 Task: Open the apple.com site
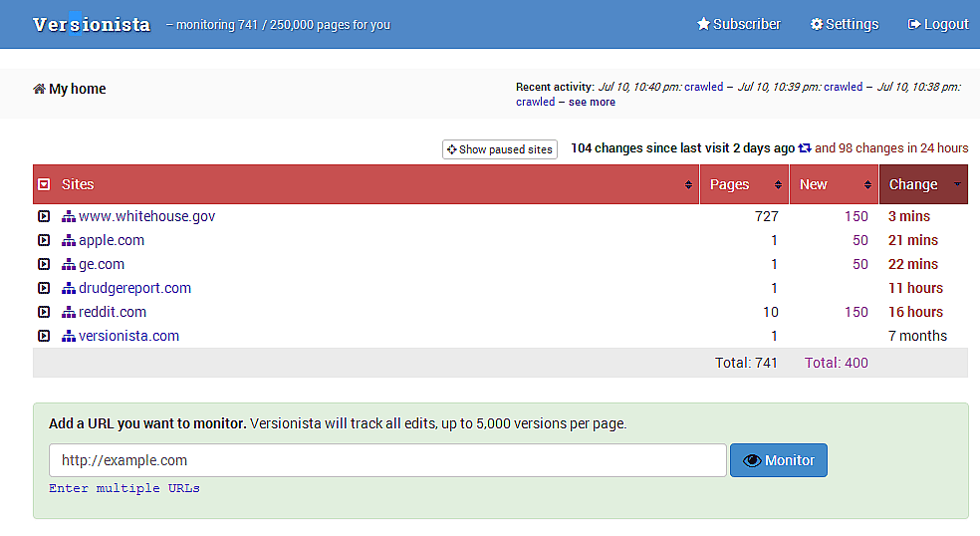pos(112,240)
